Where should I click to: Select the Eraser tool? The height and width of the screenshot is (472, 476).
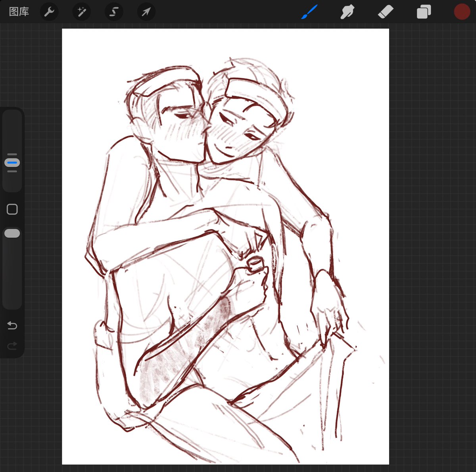[x=386, y=12]
